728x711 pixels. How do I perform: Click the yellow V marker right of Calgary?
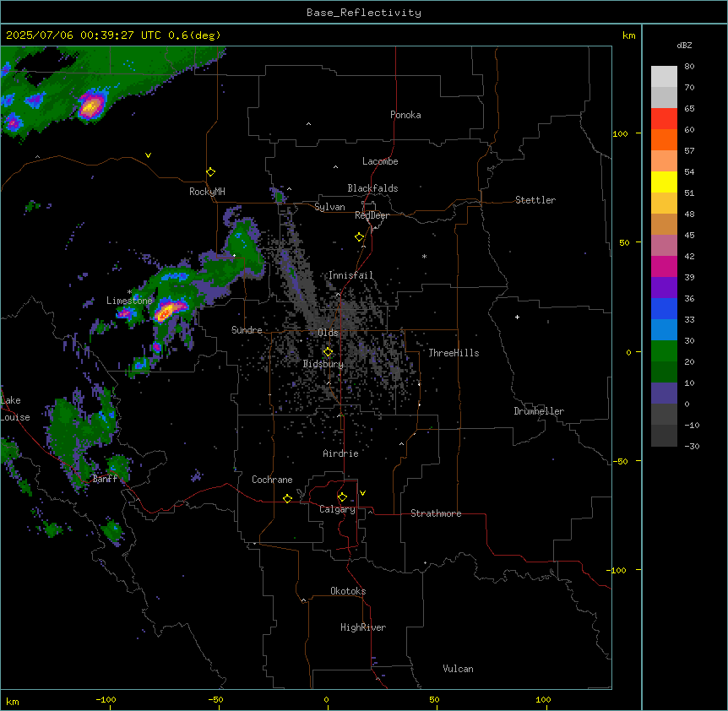362,493
